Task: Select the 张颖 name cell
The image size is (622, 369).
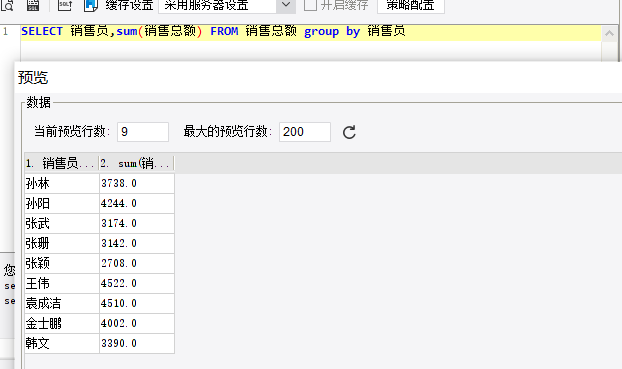Action: click(x=62, y=263)
